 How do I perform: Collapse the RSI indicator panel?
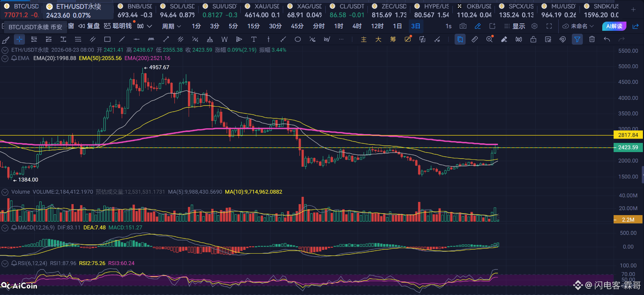(5, 263)
